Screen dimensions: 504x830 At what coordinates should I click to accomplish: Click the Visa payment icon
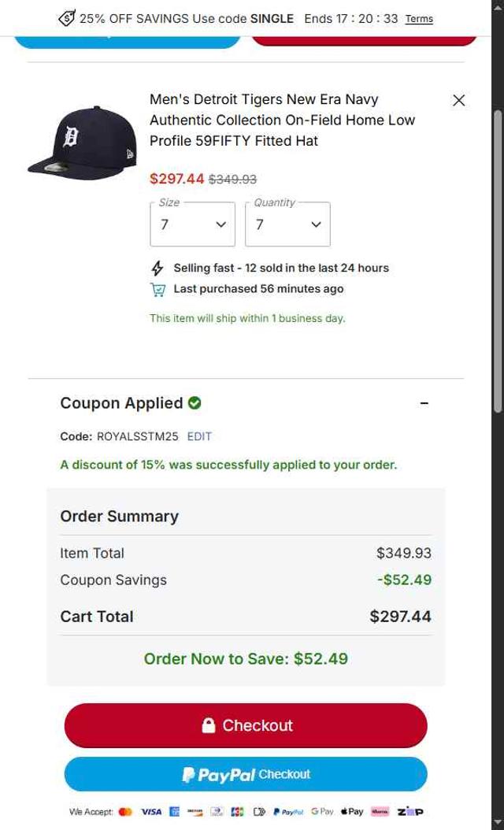(x=151, y=812)
